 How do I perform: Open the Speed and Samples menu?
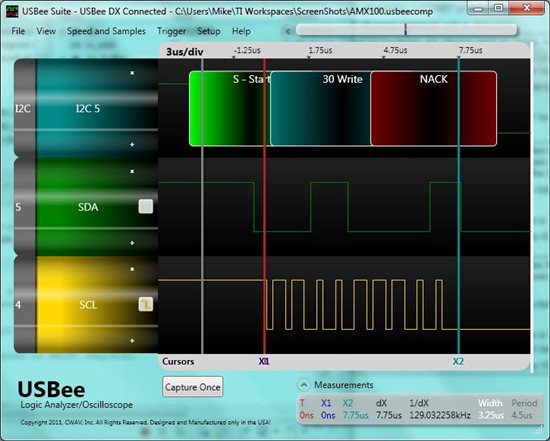point(106,31)
